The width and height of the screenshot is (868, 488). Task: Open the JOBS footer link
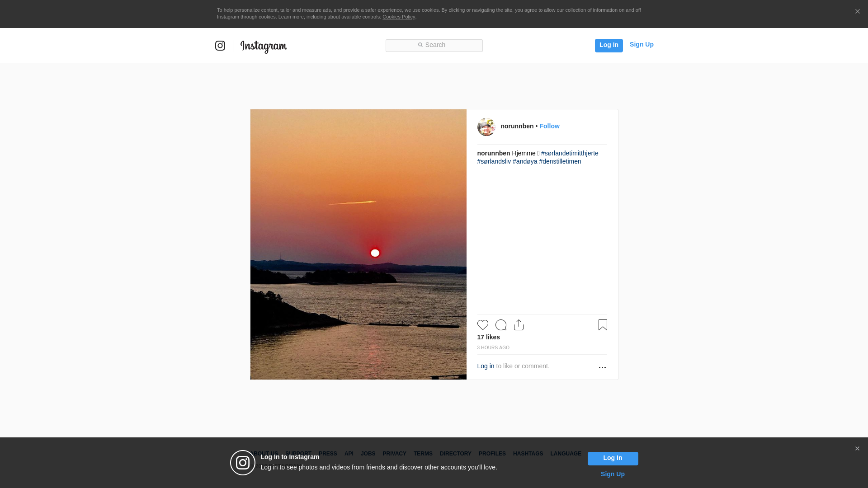(368, 454)
